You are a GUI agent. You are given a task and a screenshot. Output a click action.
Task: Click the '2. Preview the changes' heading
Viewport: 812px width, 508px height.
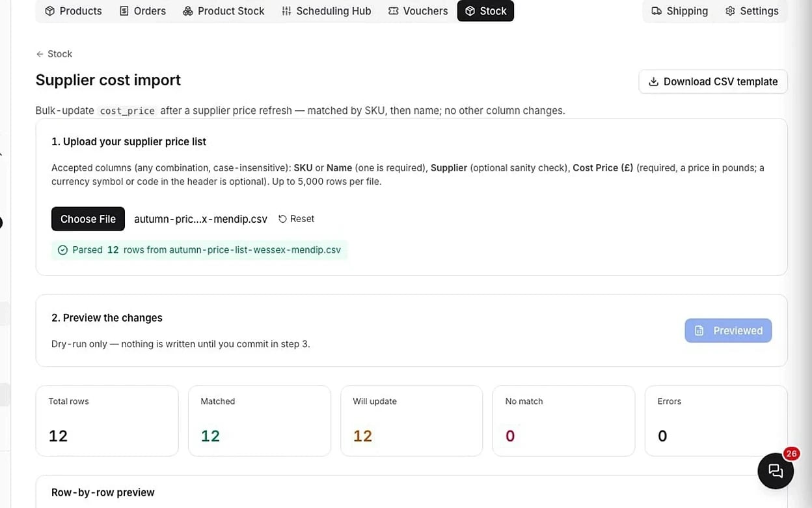pyautogui.click(x=107, y=318)
